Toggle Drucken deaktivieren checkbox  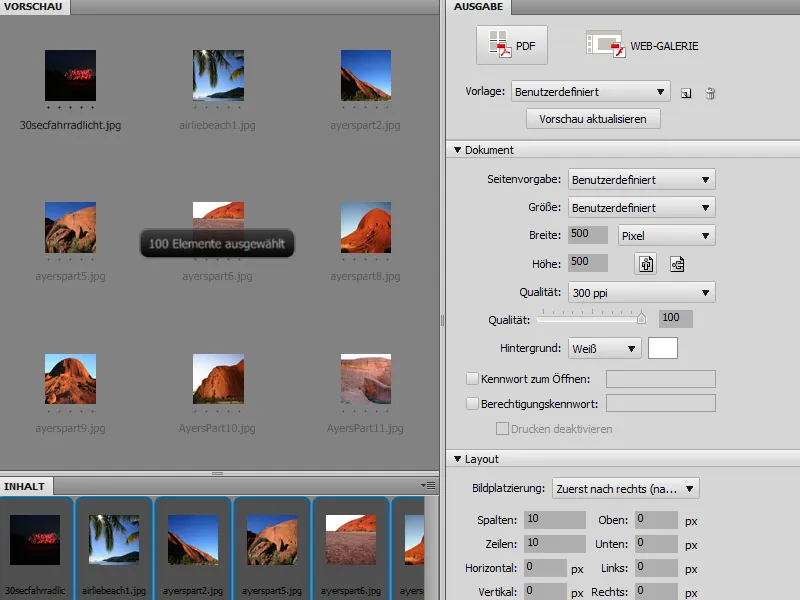point(502,429)
